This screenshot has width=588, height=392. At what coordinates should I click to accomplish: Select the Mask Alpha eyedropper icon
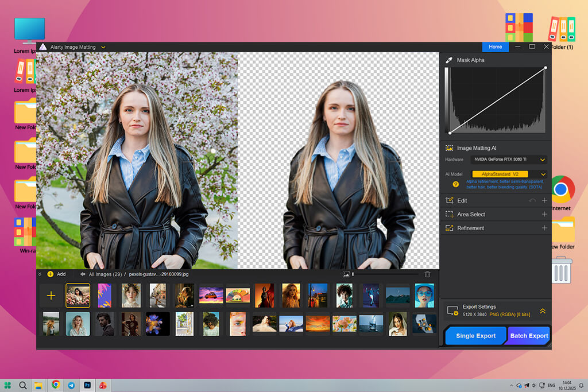click(449, 60)
